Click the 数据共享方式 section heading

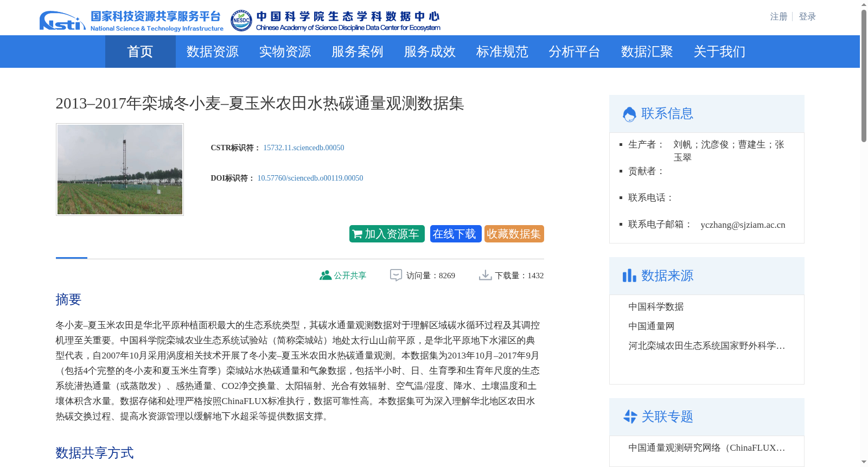[94, 453]
